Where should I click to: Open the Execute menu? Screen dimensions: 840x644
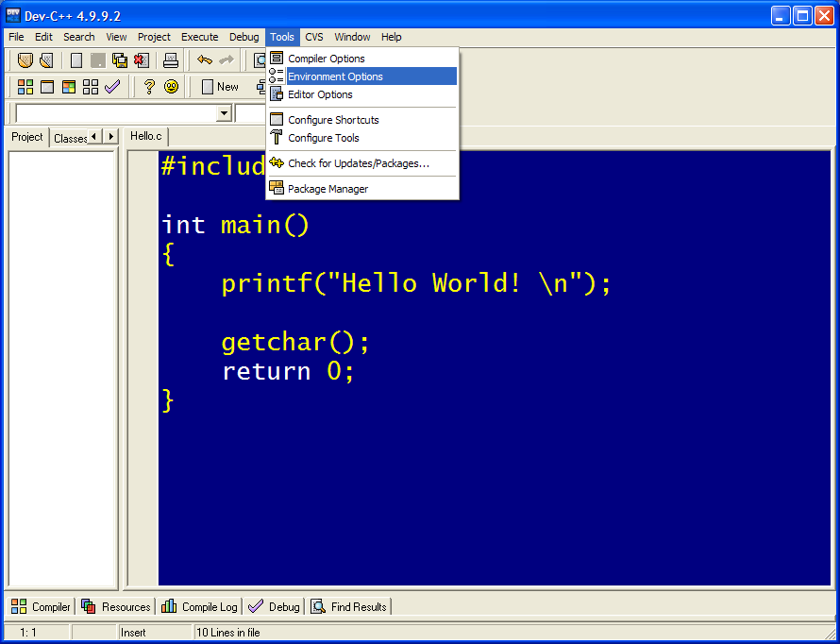click(199, 37)
